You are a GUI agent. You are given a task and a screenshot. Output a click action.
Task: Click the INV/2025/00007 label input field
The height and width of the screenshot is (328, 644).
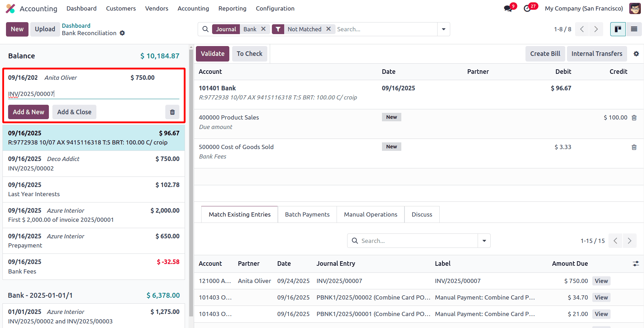pos(94,94)
